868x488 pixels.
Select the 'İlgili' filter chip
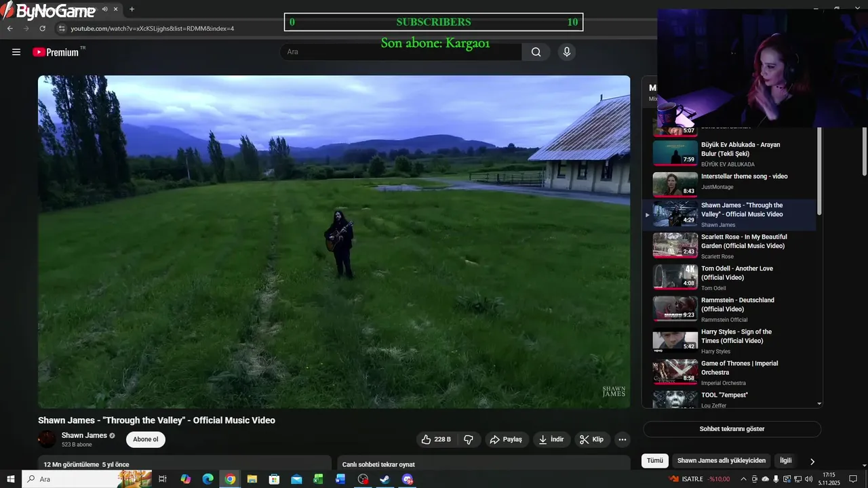point(786,460)
